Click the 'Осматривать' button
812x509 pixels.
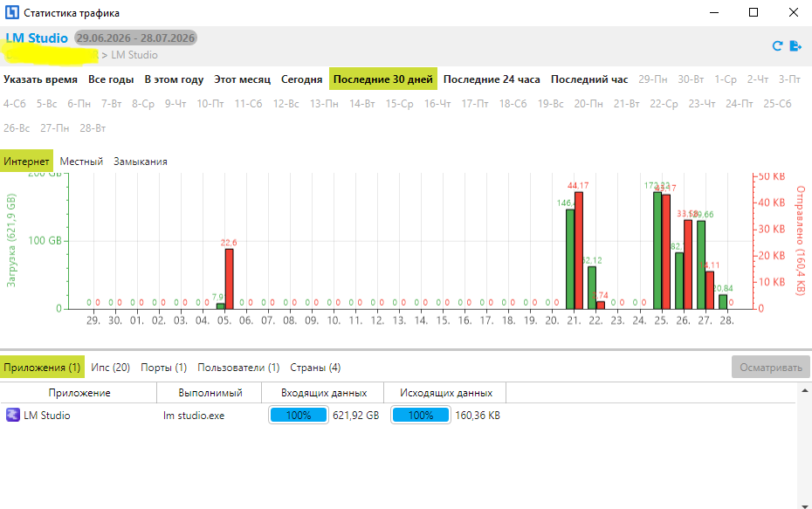coord(771,367)
